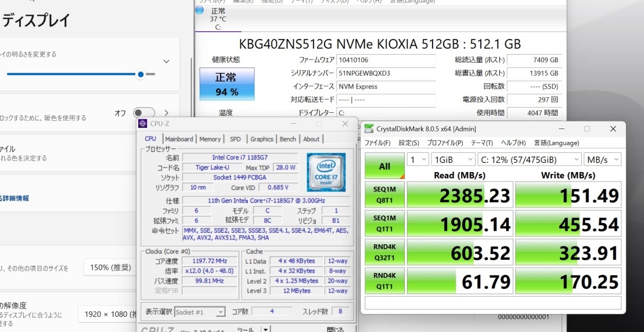The width and height of the screenshot is (644, 332).
Task: Click the 2385.23 sequential read result
Action: (459, 195)
